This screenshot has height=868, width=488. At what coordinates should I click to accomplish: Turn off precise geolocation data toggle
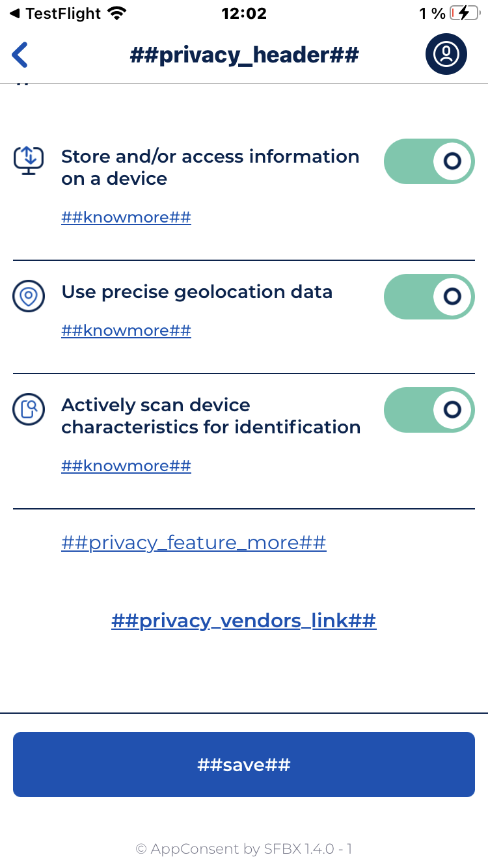point(429,297)
